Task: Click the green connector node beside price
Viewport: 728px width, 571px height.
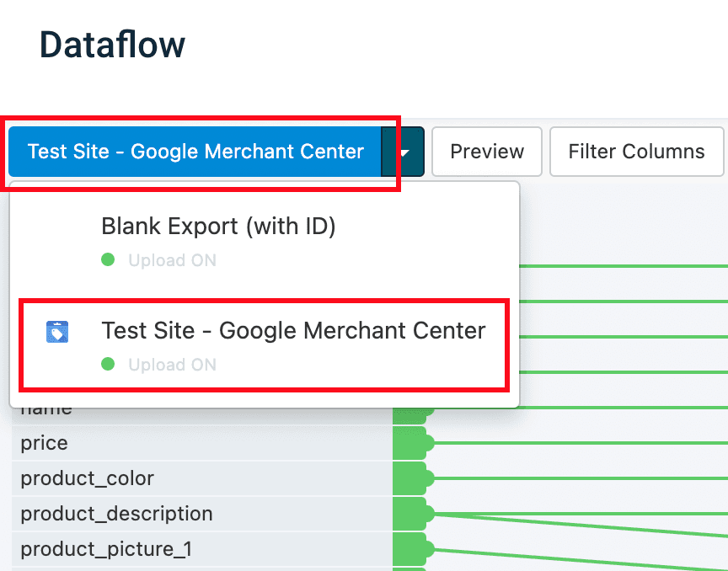Action: pos(413,443)
